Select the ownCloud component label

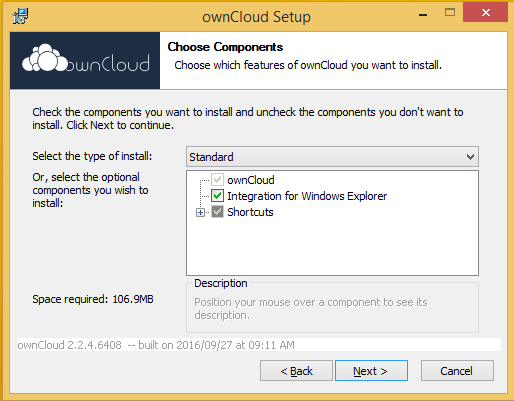[x=251, y=180]
